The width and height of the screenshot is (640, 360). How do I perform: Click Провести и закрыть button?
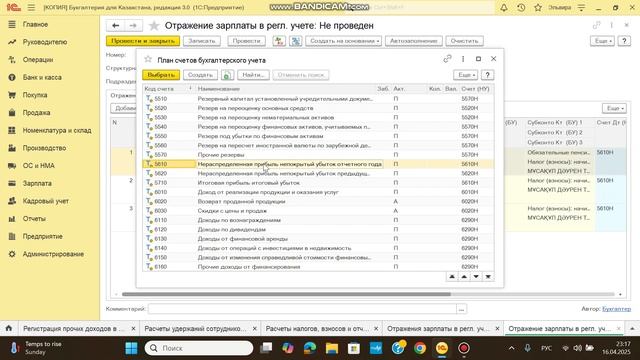[x=143, y=41]
